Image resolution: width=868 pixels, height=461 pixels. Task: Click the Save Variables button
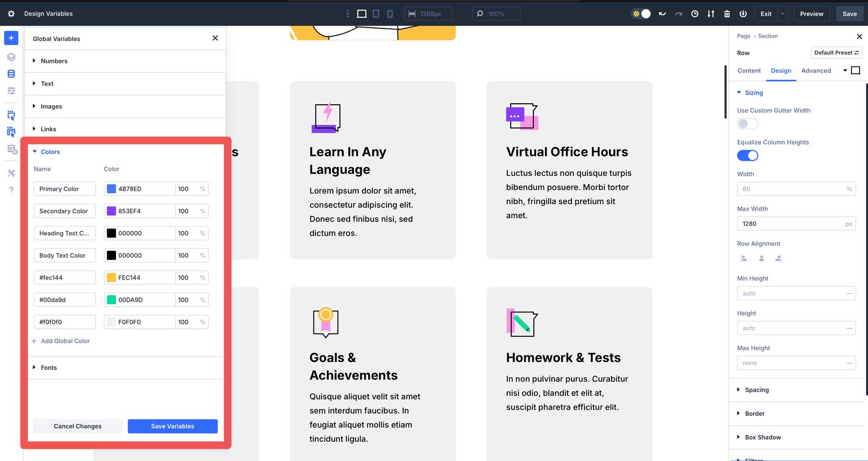[x=173, y=426]
